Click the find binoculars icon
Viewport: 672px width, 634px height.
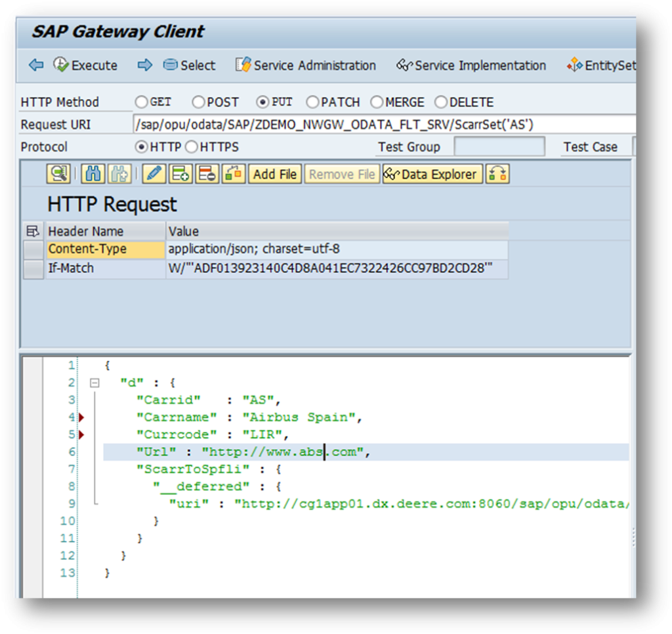pyautogui.click(x=93, y=174)
